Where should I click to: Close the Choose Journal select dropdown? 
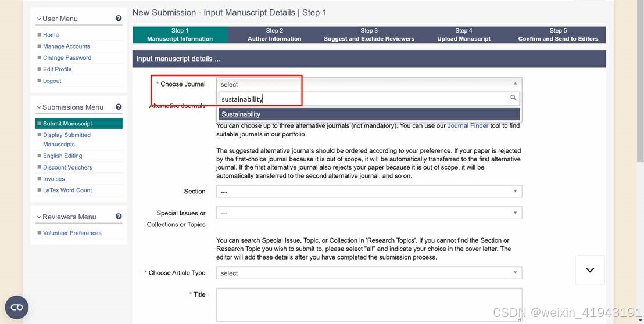pos(369,84)
